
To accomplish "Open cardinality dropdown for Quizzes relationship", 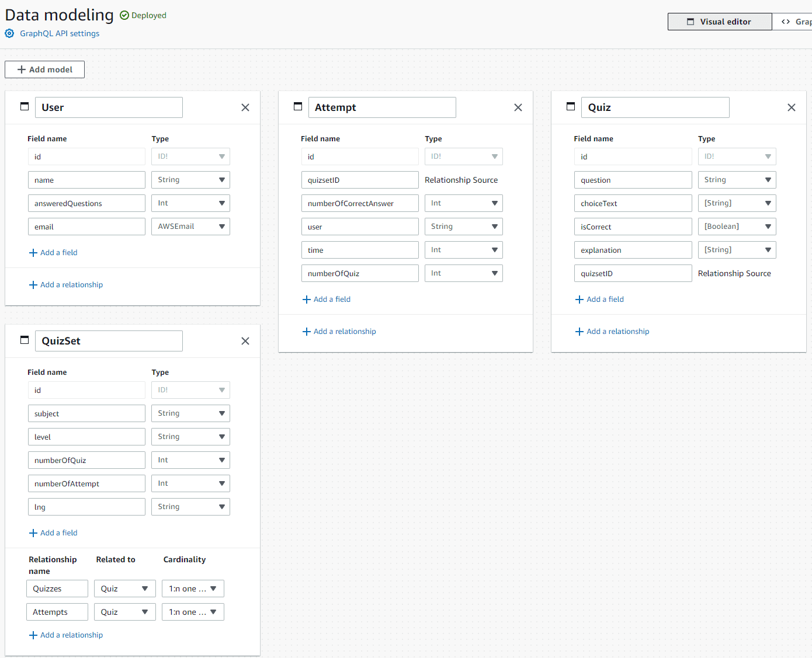I will [193, 589].
